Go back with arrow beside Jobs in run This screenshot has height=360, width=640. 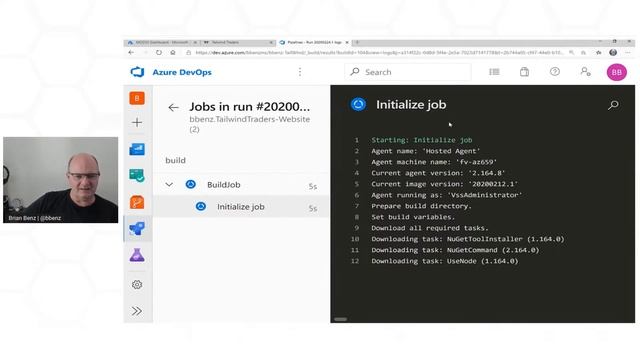[x=173, y=107]
